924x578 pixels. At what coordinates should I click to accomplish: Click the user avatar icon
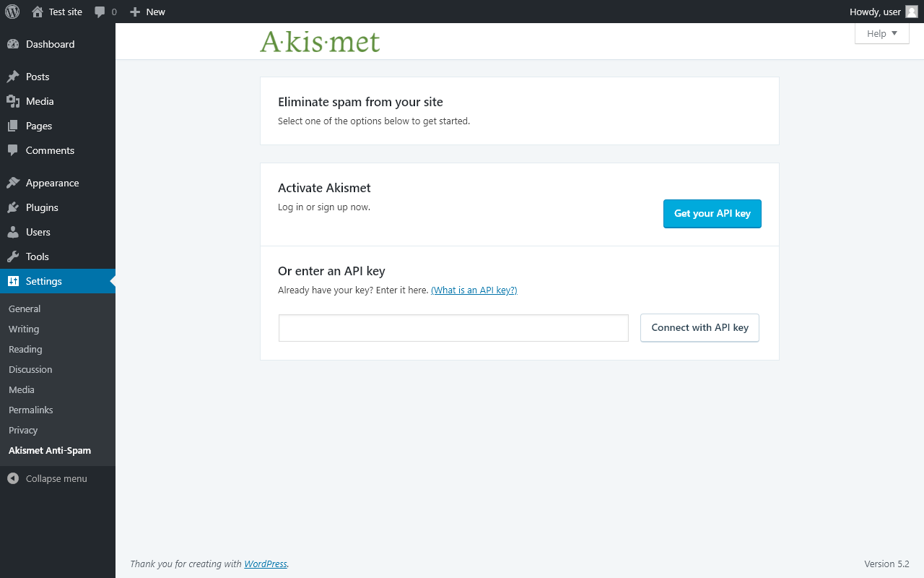coord(912,12)
